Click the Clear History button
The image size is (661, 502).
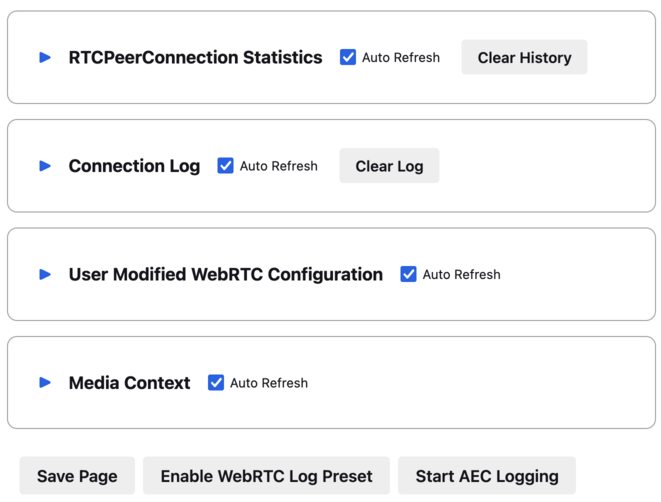coord(524,58)
